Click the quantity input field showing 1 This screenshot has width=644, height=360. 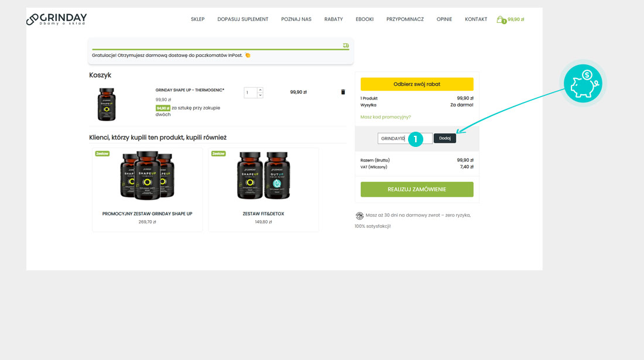(x=250, y=92)
